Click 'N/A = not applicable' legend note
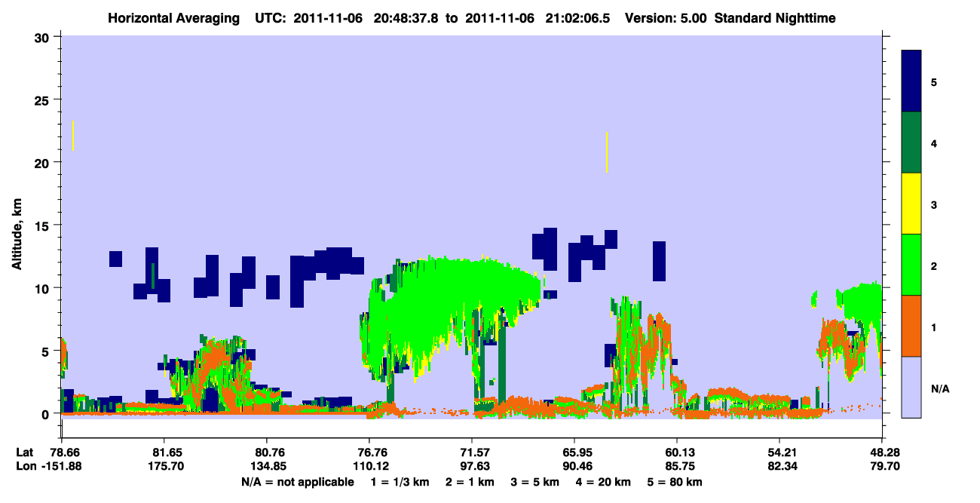Viewport: 980px width, 503px height. [297, 482]
